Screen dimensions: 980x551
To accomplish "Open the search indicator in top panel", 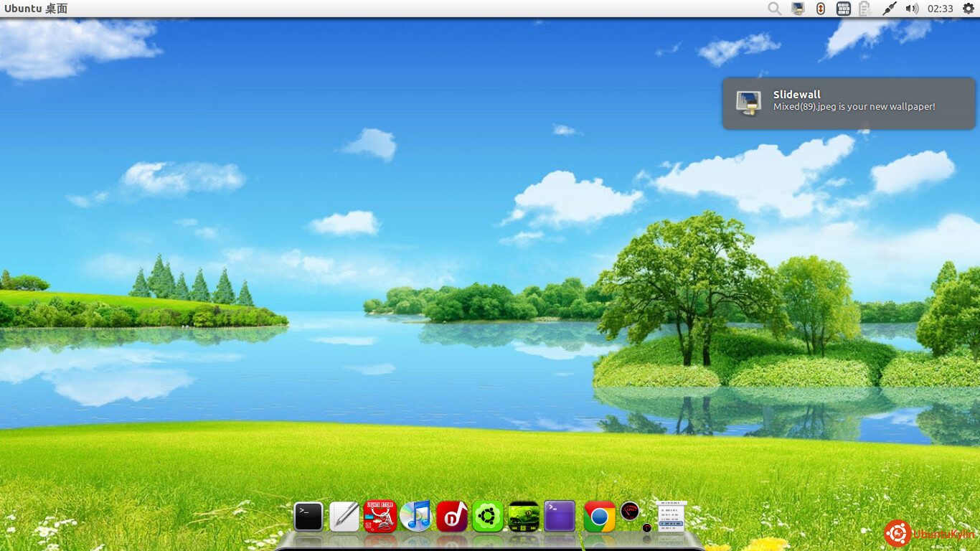I will pos(774,9).
